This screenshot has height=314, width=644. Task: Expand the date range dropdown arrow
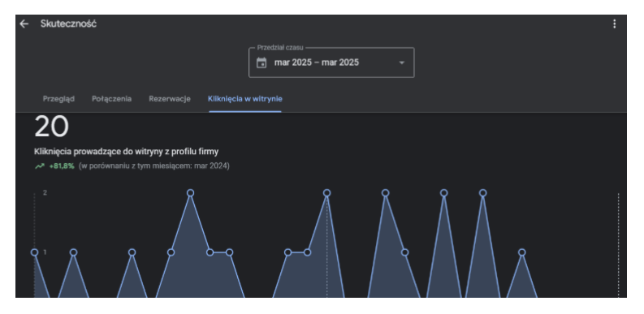402,62
